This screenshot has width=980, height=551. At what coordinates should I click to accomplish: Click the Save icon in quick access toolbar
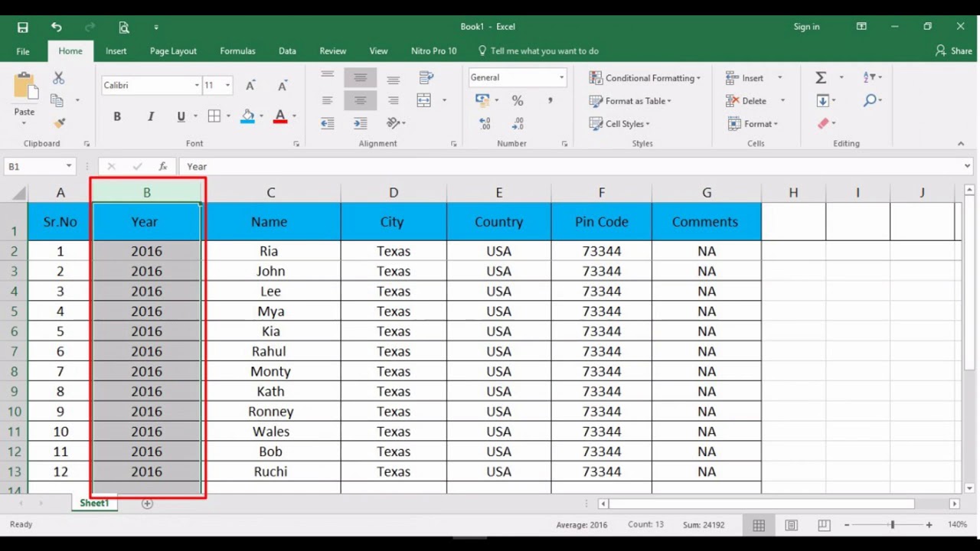[23, 27]
